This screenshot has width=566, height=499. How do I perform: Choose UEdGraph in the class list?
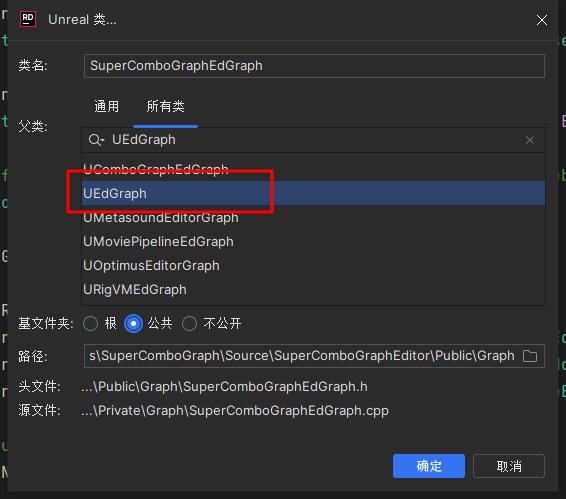pyautogui.click(x=313, y=193)
